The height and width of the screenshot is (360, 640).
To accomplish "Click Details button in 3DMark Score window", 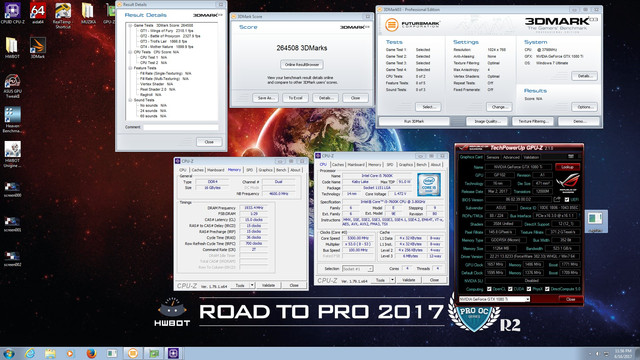I will (x=325, y=98).
